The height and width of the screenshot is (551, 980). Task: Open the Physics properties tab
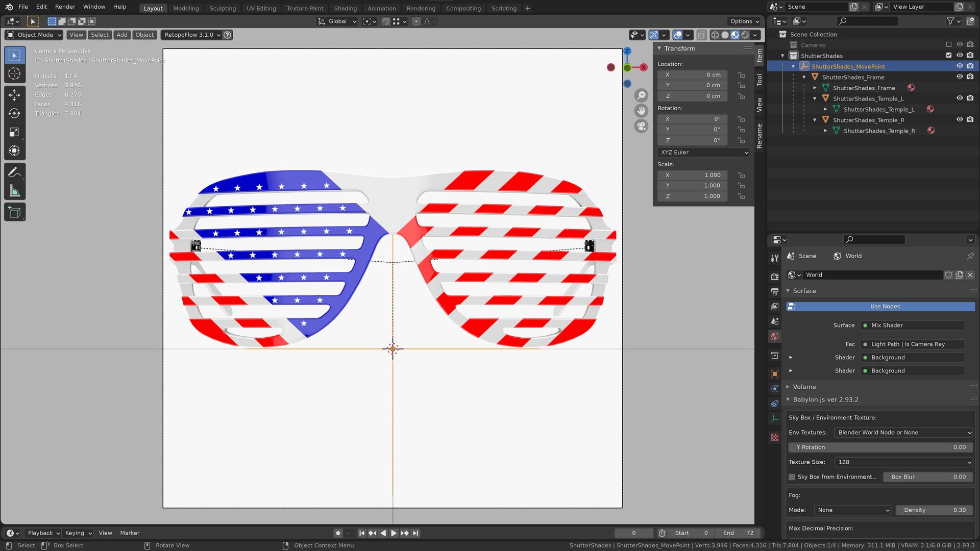pos(775,389)
